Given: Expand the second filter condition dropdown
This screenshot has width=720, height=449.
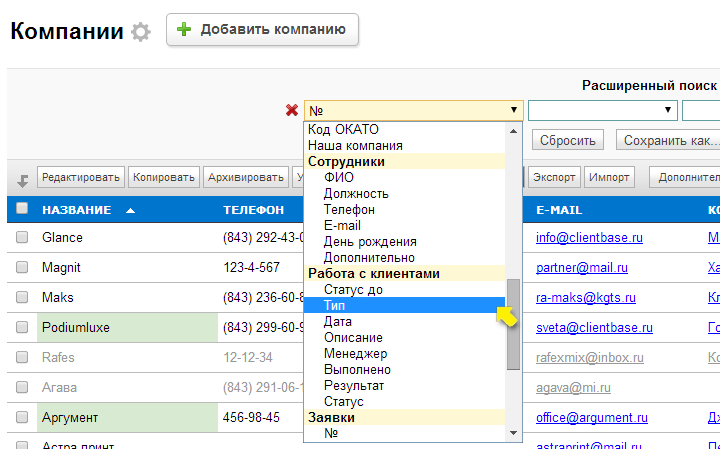Looking at the screenshot, I should click(602, 110).
